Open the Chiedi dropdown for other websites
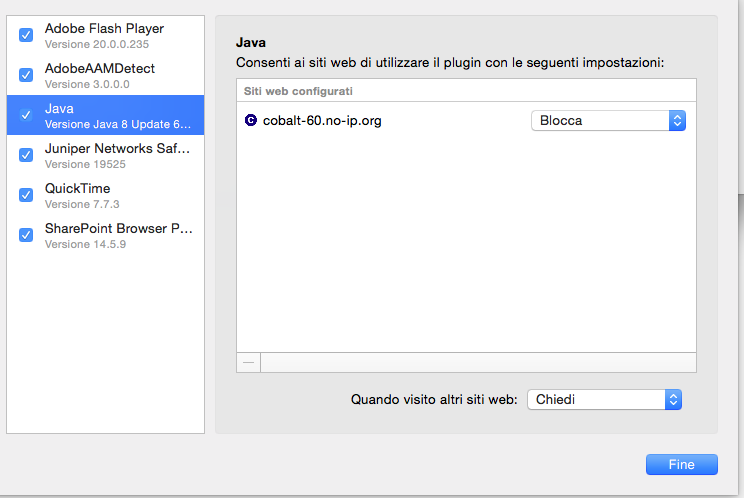This screenshot has height=498, width=744. click(604, 399)
